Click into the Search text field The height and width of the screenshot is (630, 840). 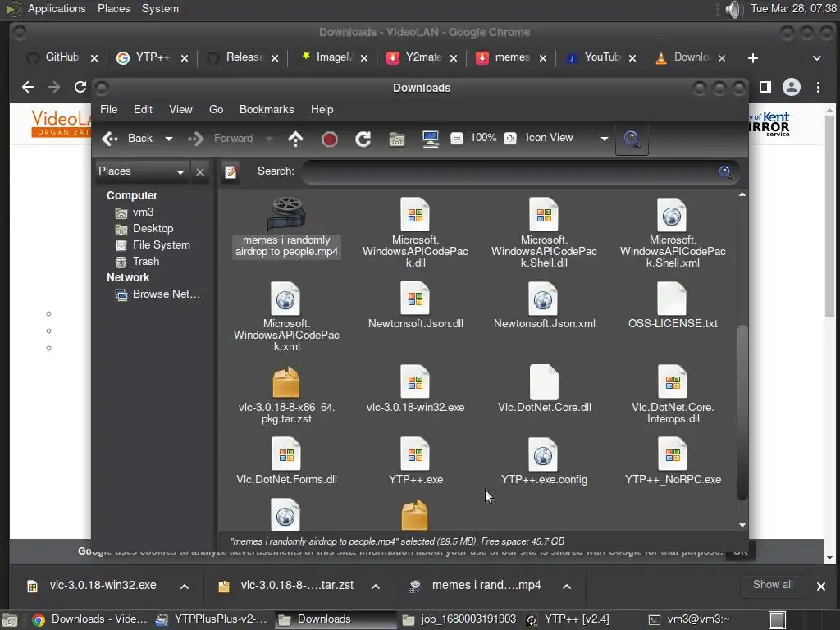(x=509, y=172)
